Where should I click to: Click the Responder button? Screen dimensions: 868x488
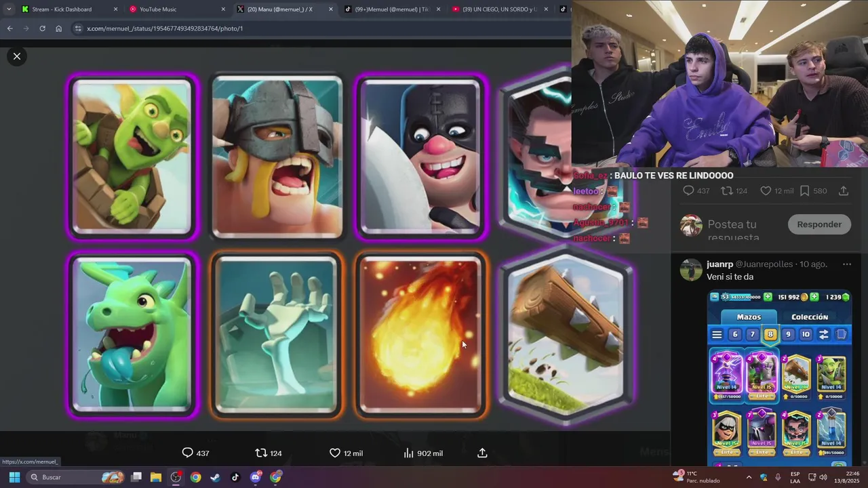[819, 224]
